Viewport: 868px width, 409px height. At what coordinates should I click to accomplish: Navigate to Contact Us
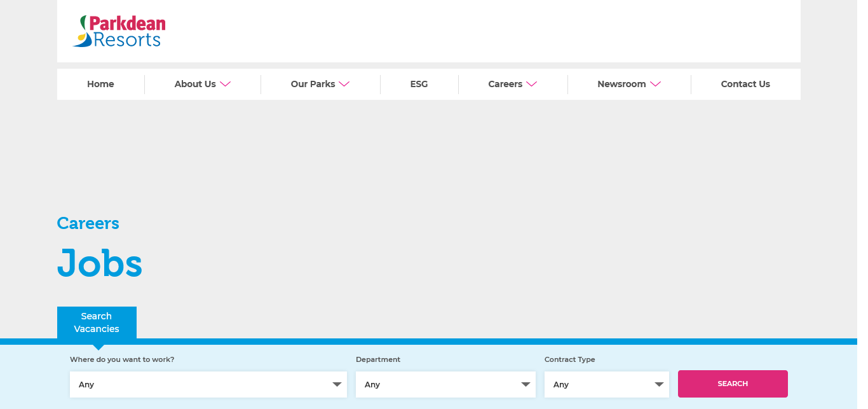tap(745, 84)
